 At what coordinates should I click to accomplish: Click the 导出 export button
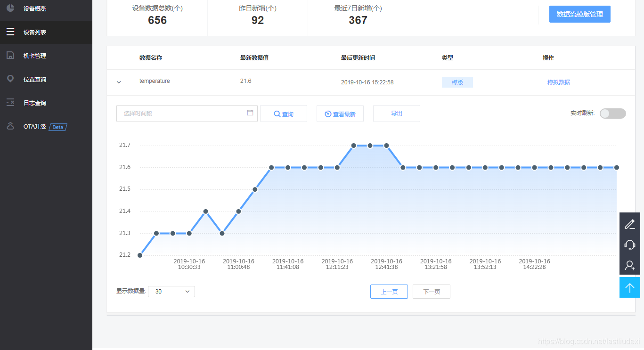tap(397, 114)
